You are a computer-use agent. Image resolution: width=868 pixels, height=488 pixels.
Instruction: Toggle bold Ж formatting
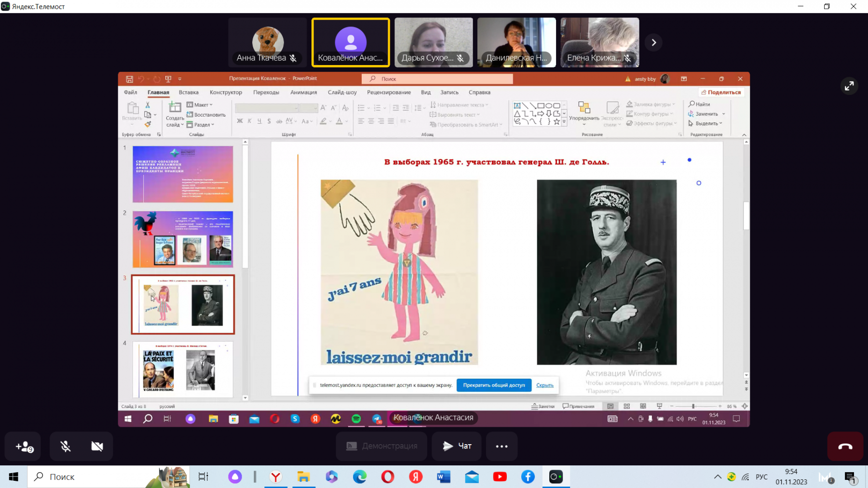(x=240, y=121)
